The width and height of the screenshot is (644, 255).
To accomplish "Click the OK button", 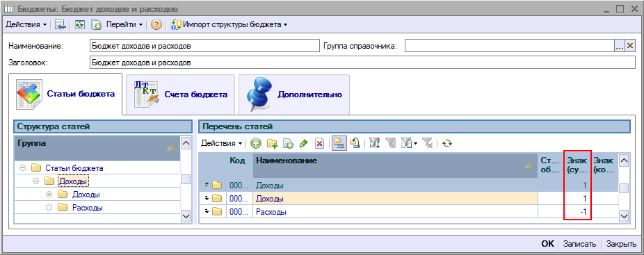I will (547, 244).
